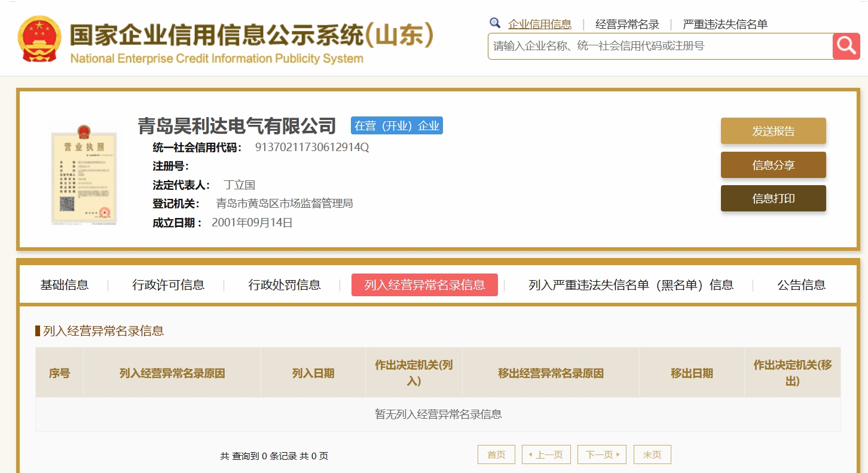Click the 移出经营异常名录原因 column header
The width and height of the screenshot is (868, 473).
point(551,373)
